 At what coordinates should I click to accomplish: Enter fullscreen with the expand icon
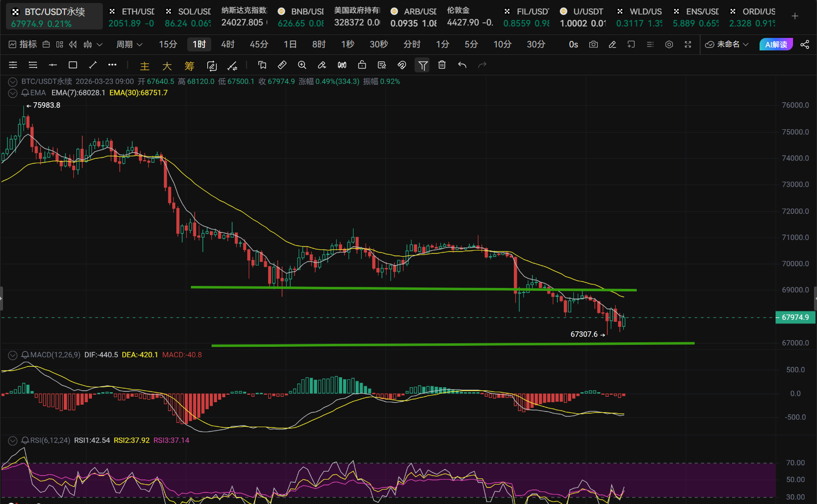point(688,44)
